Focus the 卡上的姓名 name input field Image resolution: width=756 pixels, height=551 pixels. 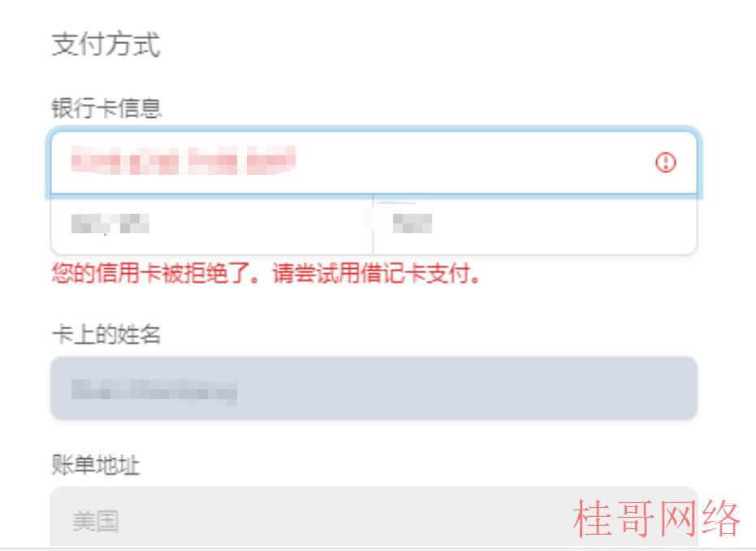pos(374,388)
